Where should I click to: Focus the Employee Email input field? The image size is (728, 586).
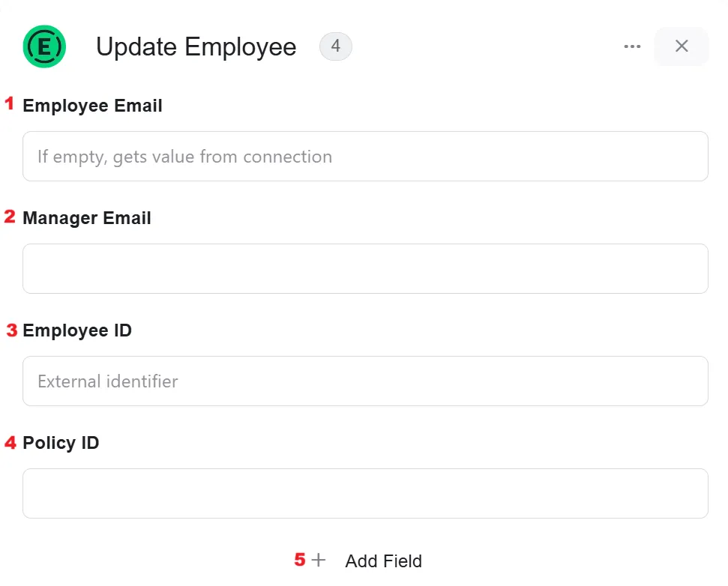click(365, 157)
